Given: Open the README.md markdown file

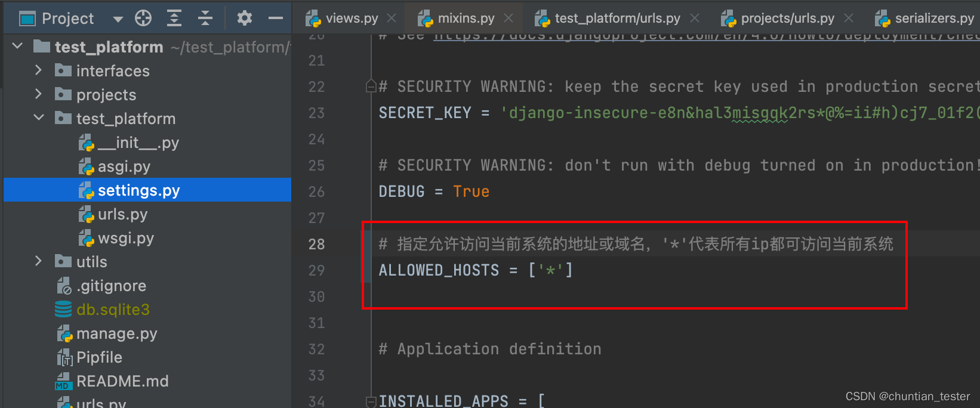Looking at the screenshot, I should 122,381.
